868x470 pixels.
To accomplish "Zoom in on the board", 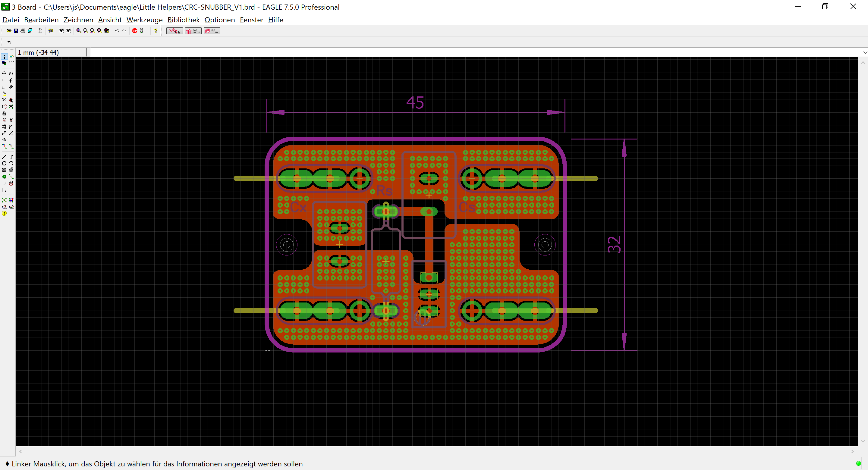I will click(x=86, y=31).
